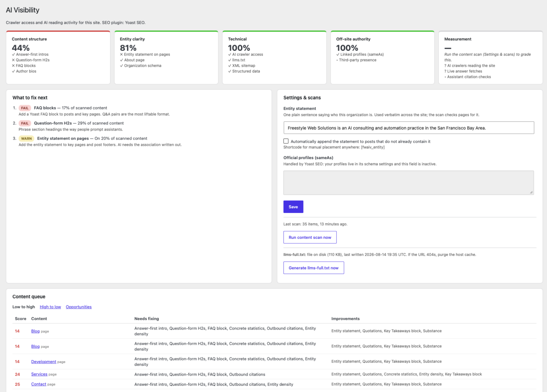The width and height of the screenshot is (547, 392).
Task: Click score 24 for Services row
Action: 18,374
